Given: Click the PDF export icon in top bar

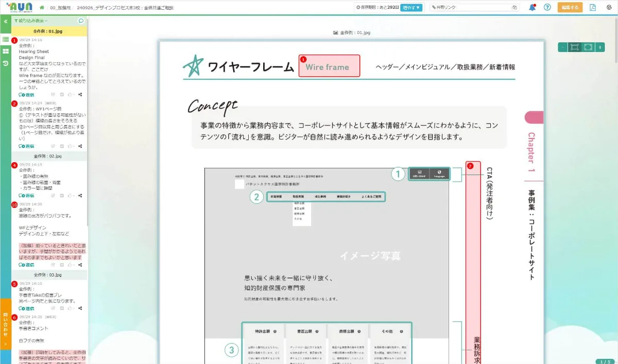Looking at the screenshot, I should pyautogui.click(x=592, y=7).
